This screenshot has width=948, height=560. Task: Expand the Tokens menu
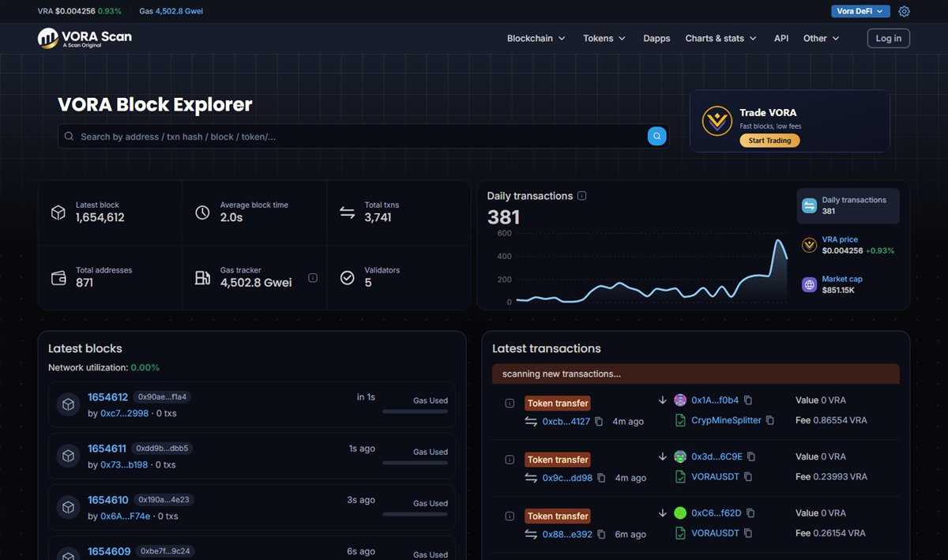(604, 38)
